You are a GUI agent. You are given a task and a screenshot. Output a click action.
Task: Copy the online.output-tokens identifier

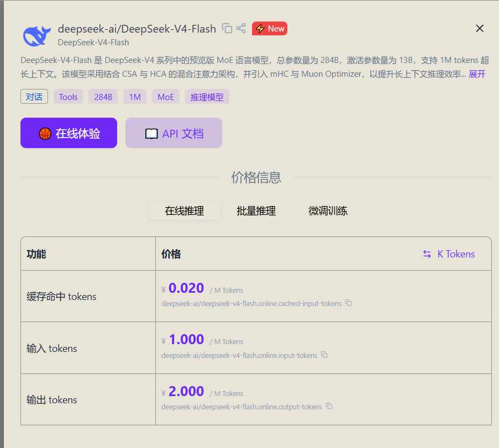click(329, 407)
